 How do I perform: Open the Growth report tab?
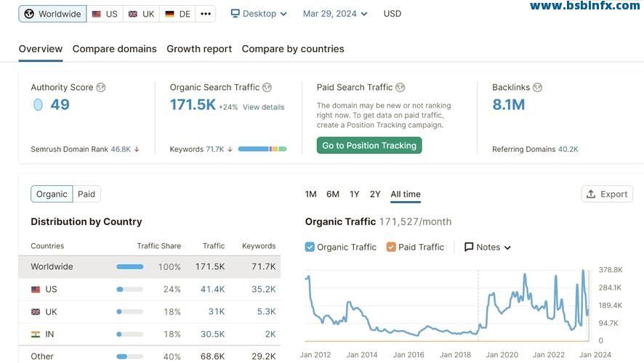pyautogui.click(x=199, y=49)
